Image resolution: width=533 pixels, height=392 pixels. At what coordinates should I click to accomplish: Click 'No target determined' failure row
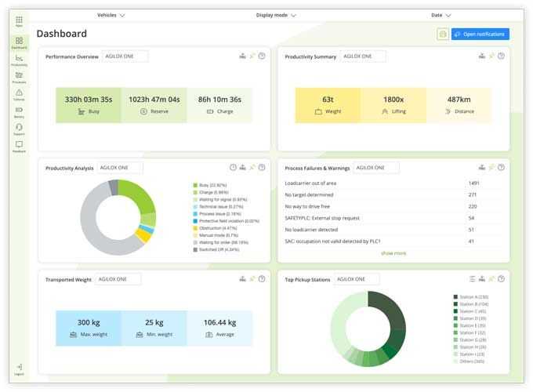(x=393, y=194)
